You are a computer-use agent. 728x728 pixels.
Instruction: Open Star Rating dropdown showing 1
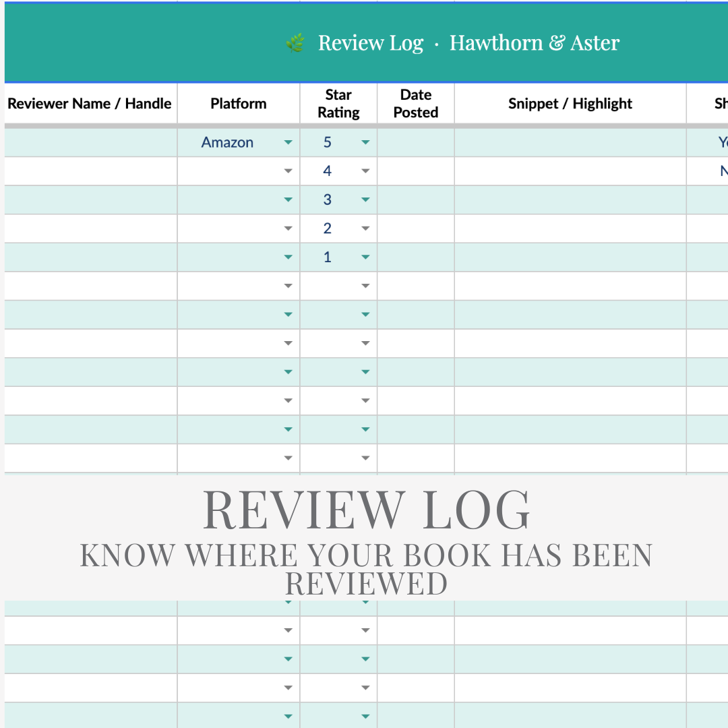365,257
